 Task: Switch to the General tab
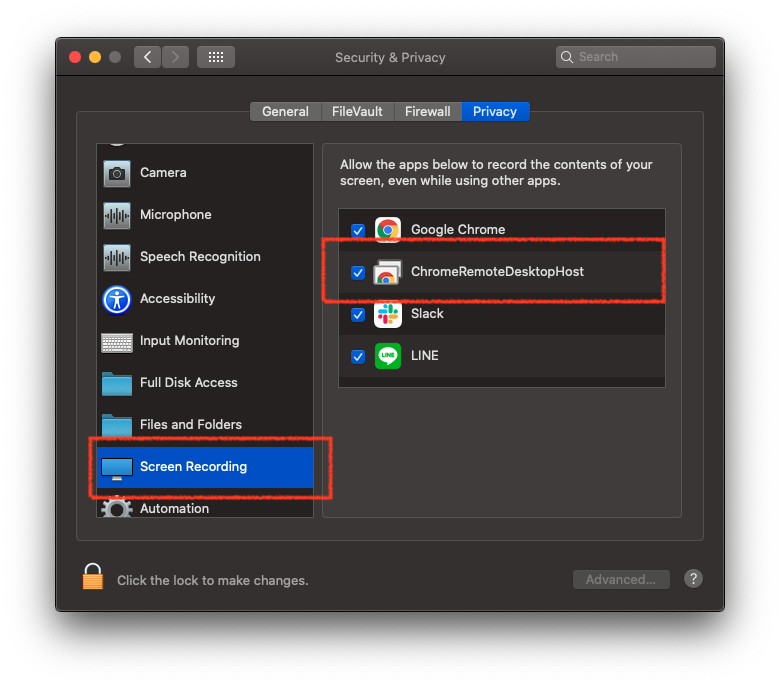(285, 112)
